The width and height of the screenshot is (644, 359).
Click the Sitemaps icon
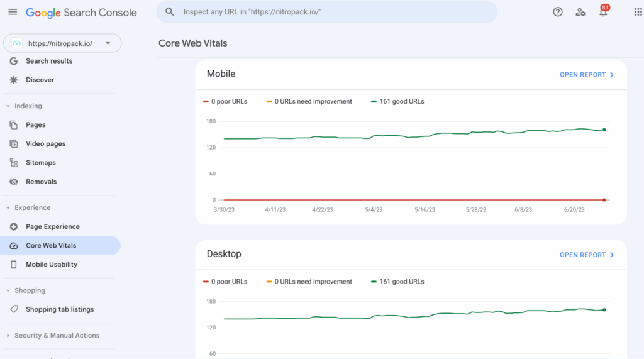[x=14, y=163]
